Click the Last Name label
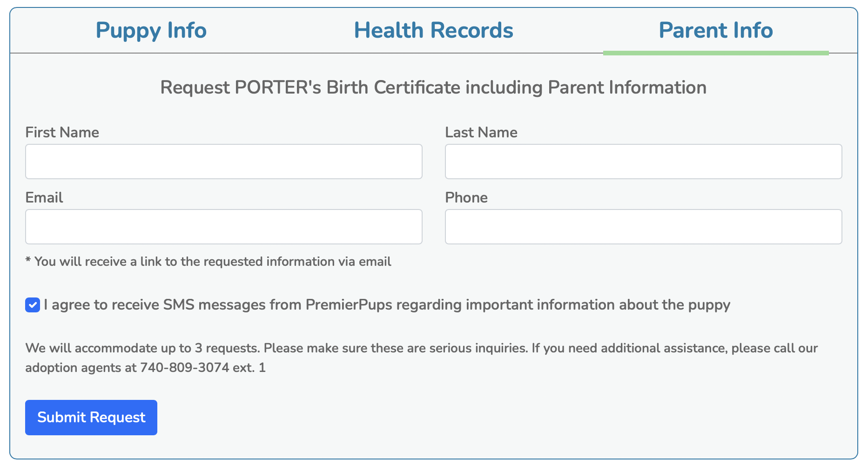 [x=481, y=132]
